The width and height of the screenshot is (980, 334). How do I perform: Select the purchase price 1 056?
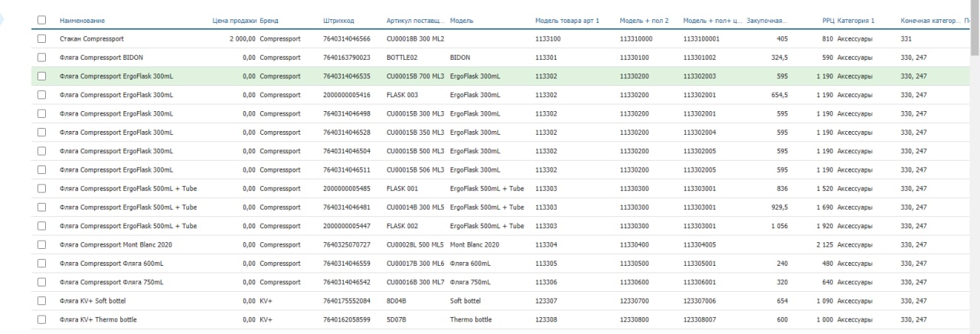[x=779, y=226]
